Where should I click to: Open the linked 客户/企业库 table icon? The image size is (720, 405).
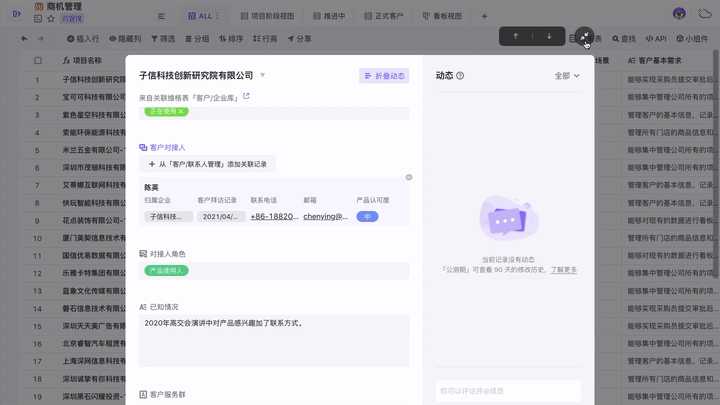tap(246, 97)
